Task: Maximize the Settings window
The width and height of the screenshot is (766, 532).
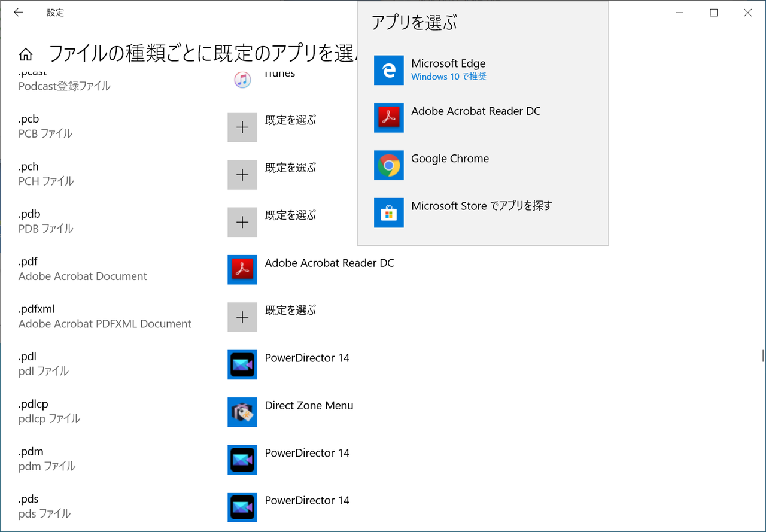Action: pos(713,13)
